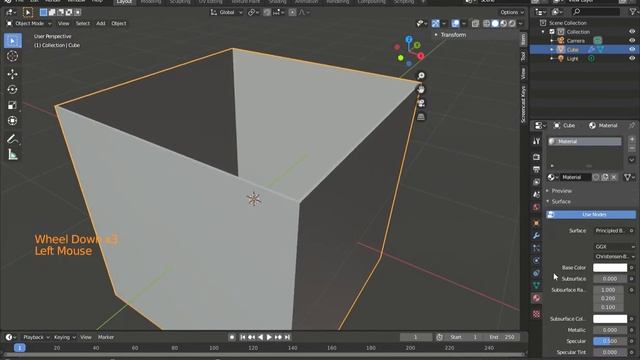Adjust the Specular value slider
640x360 pixels.
[x=610, y=341]
